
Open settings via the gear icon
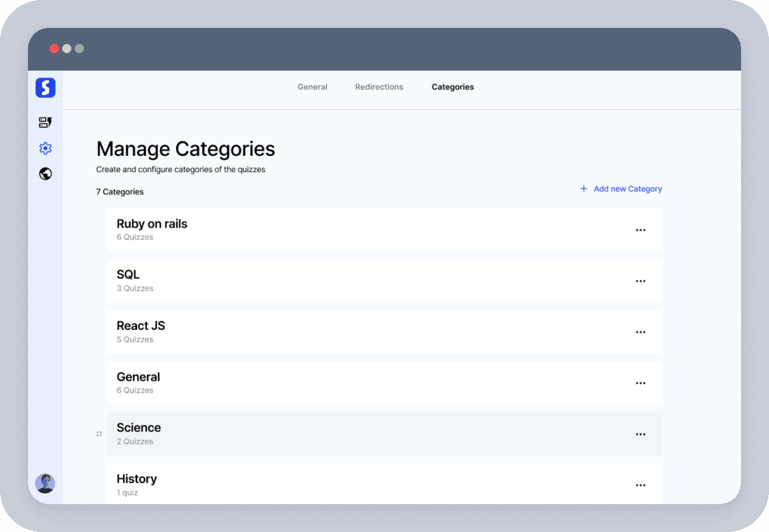click(45, 148)
